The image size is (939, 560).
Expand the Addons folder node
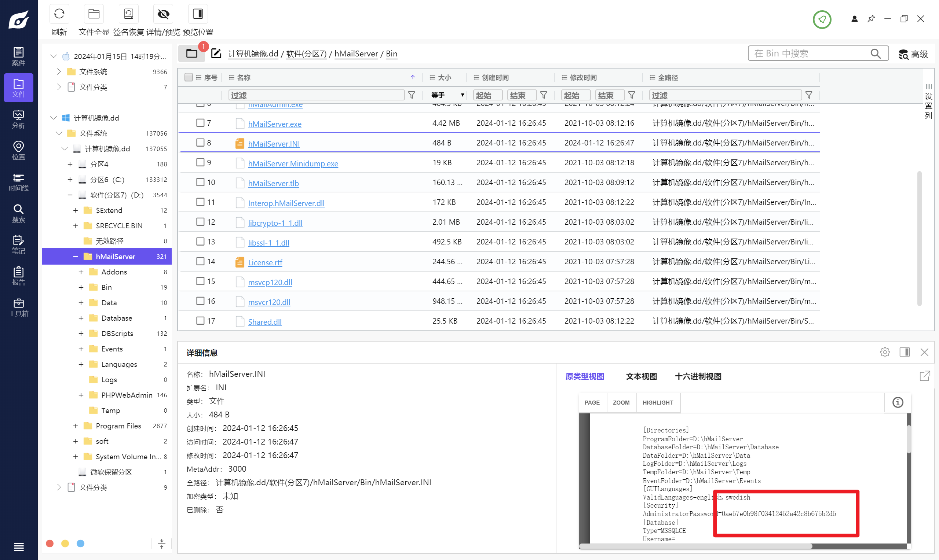pos(81,272)
